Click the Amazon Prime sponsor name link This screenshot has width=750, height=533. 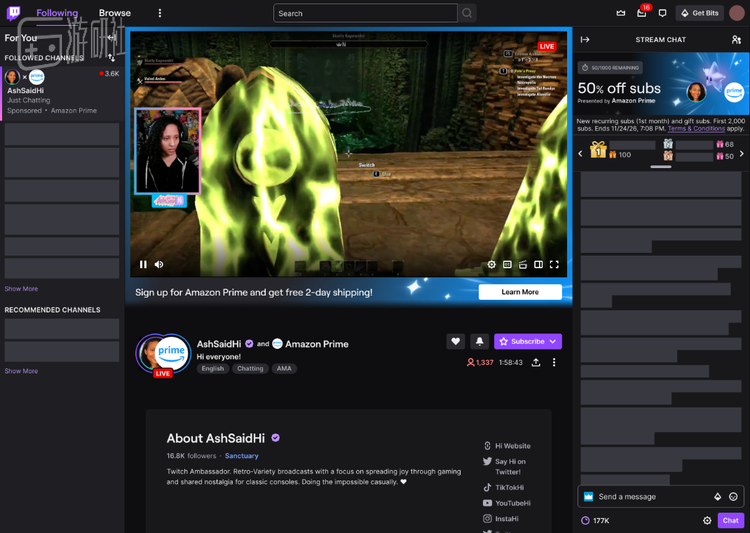[317, 344]
